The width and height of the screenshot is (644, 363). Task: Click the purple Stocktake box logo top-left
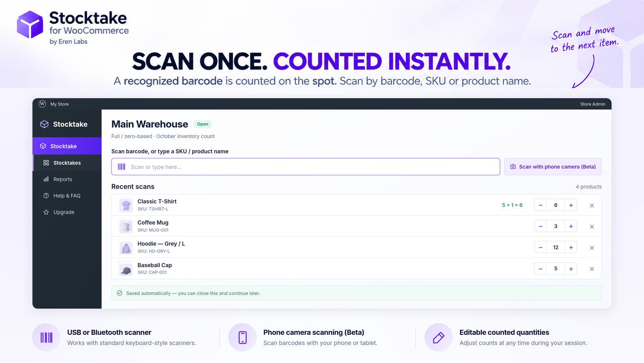pyautogui.click(x=30, y=25)
